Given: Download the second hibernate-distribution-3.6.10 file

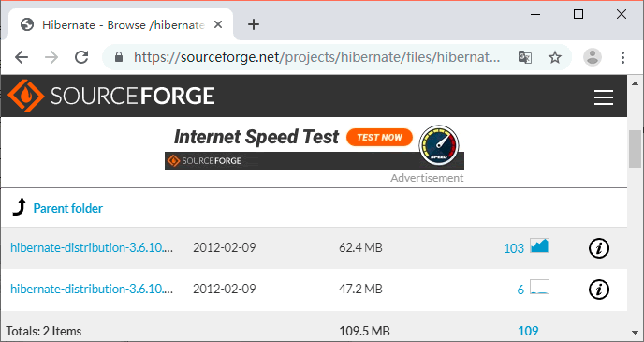Looking at the screenshot, I should [92, 289].
